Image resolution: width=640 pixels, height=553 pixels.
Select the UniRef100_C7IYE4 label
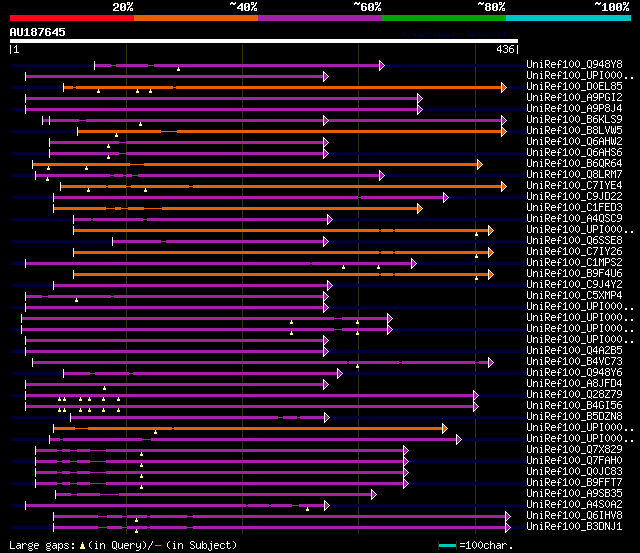(574, 186)
